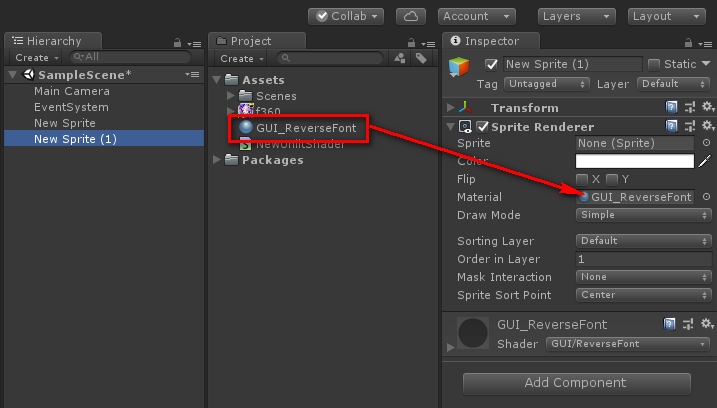Click the Project search field

[x=330, y=58]
